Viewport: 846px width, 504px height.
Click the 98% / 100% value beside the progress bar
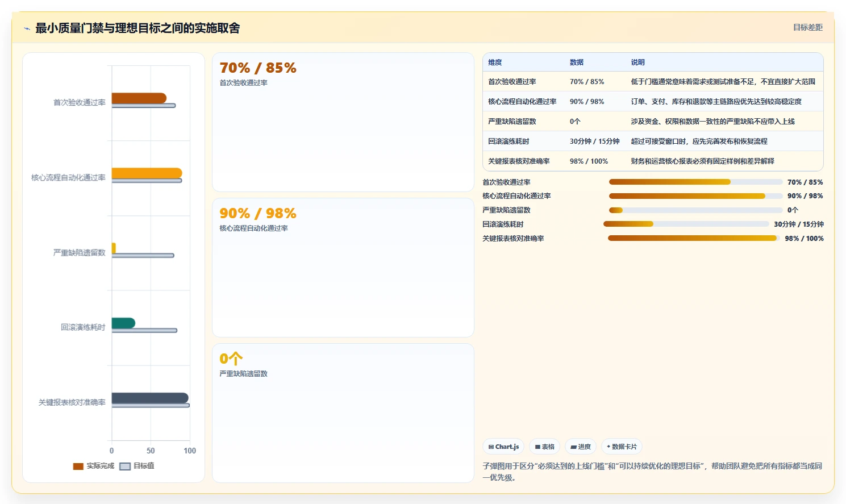pyautogui.click(x=804, y=239)
